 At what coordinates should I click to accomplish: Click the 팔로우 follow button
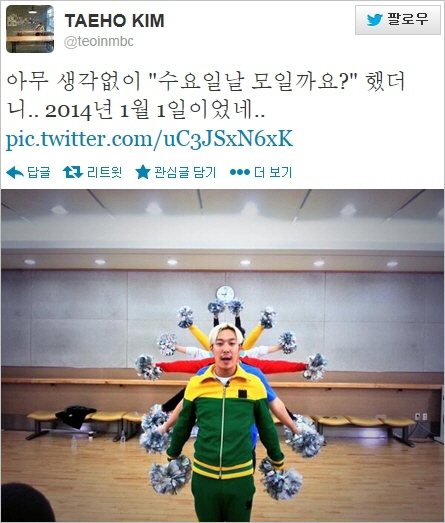pyautogui.click(x=398, y=20)
